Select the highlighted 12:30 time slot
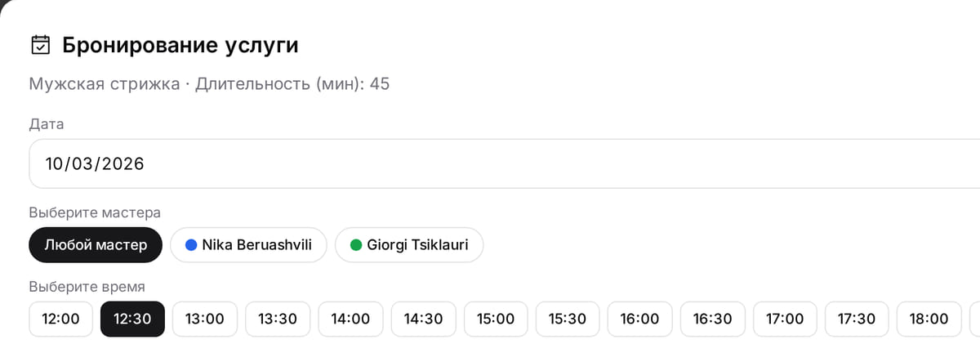980x344 pixels. (x=132, y=319)
